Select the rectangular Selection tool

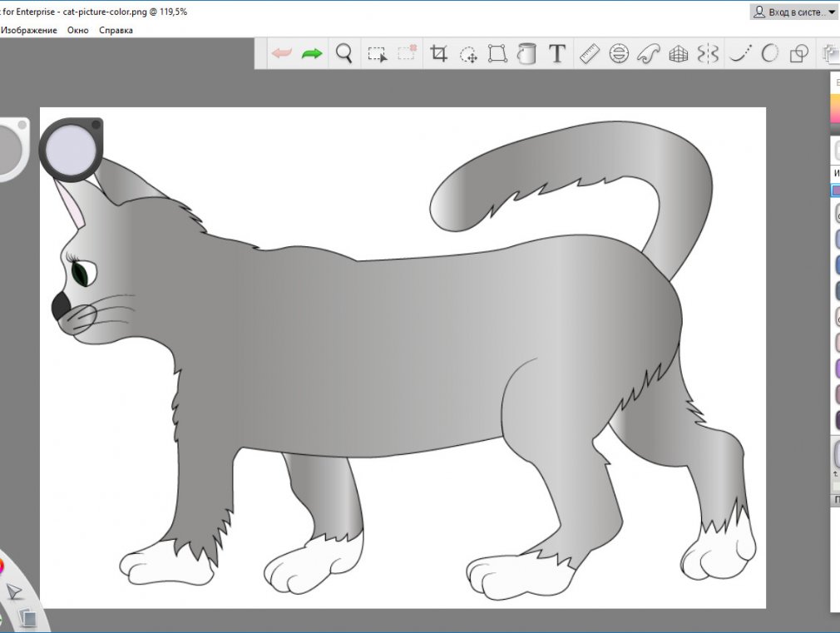377,54
